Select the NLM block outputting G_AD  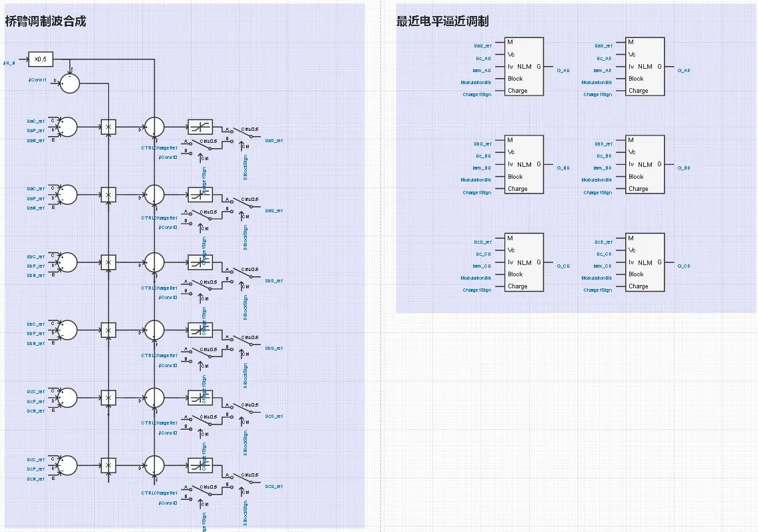pos(645,66)
